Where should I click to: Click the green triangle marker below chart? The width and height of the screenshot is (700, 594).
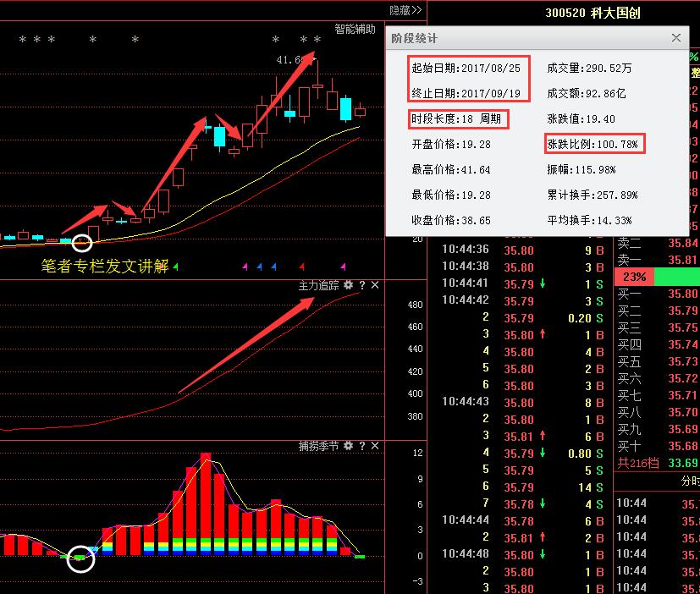click(176, 267)
